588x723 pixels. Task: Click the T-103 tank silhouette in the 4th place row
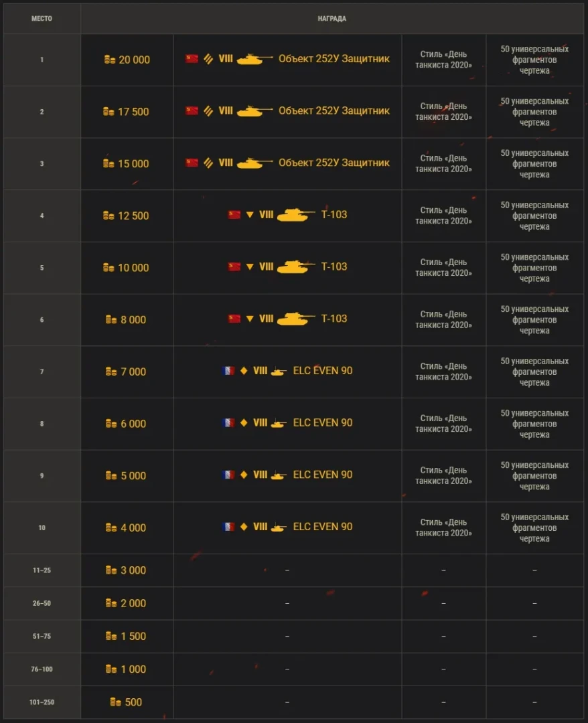(296, 215)
